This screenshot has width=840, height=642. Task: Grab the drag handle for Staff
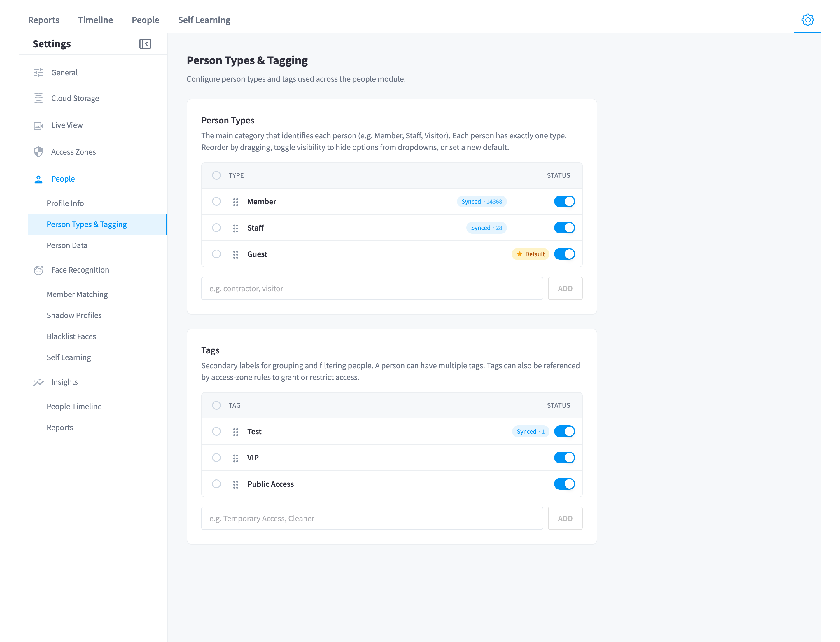point(236,228)
